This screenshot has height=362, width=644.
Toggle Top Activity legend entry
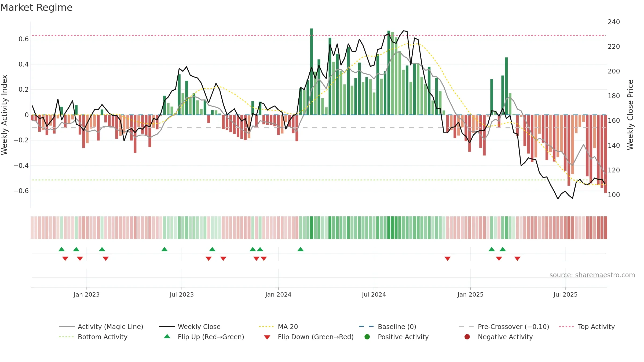pos(587,327)
